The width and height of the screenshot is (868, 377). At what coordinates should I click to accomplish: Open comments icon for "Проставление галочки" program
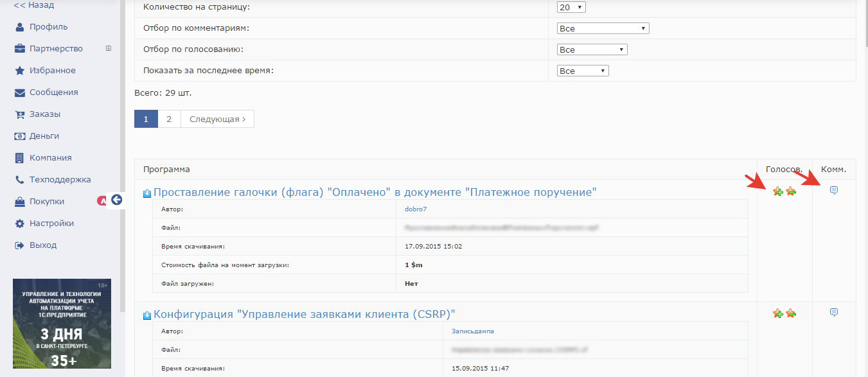click(834, 190)
